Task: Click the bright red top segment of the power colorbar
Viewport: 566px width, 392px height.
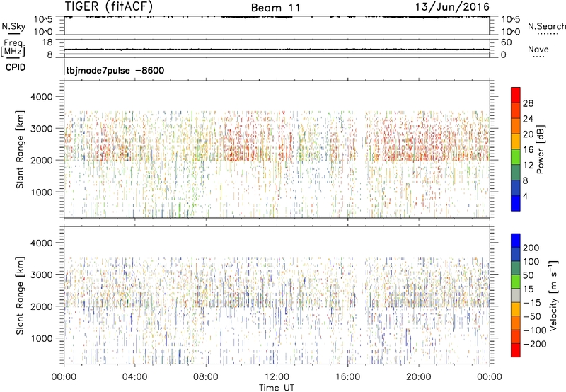Action: 516,95
